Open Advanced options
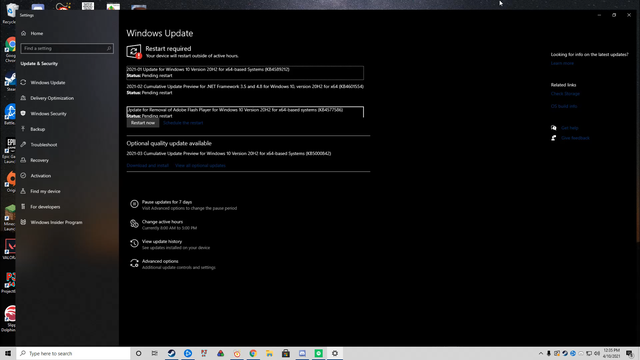The width and height of the screenshot is (640, 360). point(173,264)
